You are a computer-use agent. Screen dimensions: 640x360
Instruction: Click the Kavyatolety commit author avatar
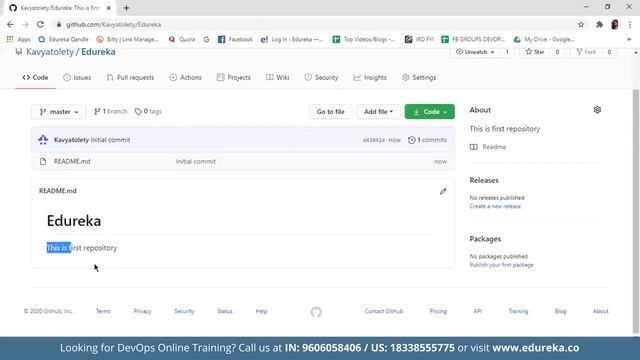(x=43, y=140)
